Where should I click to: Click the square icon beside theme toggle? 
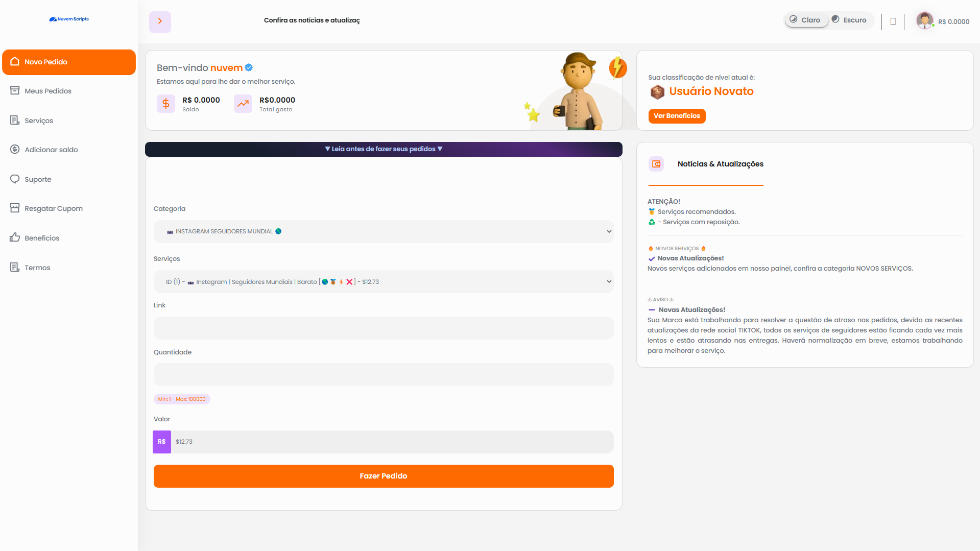coord(893,21)
